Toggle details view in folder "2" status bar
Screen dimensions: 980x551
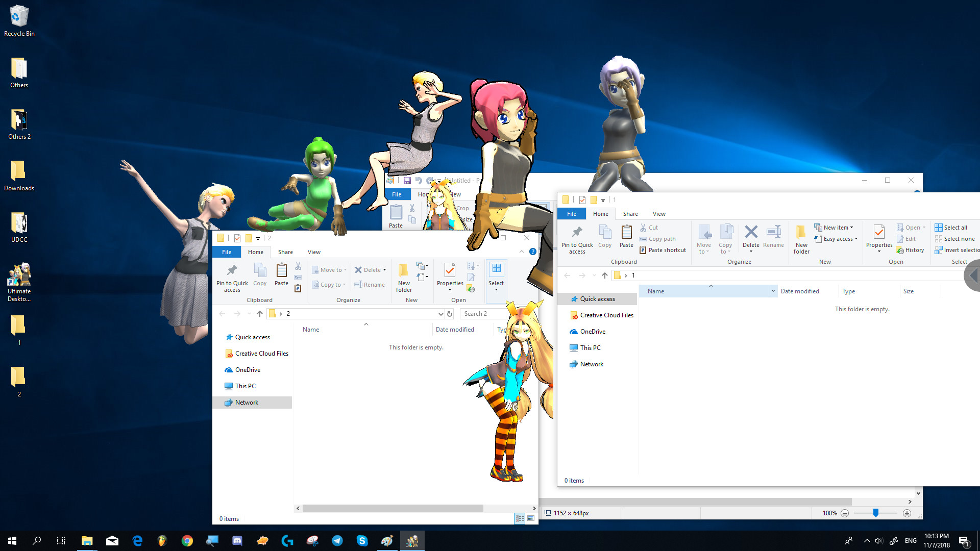pyautogui.click(x=520, y=518)
